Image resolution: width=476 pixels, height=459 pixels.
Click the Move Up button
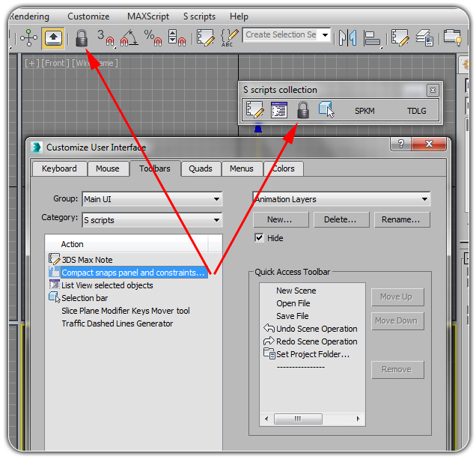coord(397,297)
